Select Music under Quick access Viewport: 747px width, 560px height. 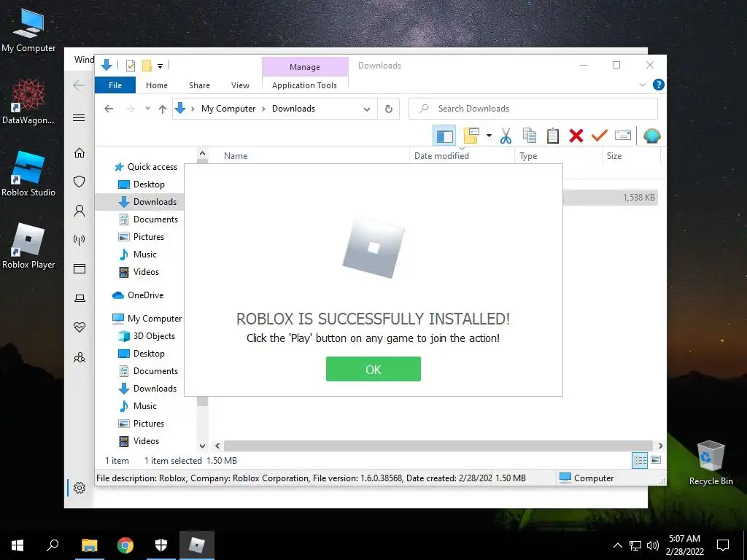(x=138, y=254)
